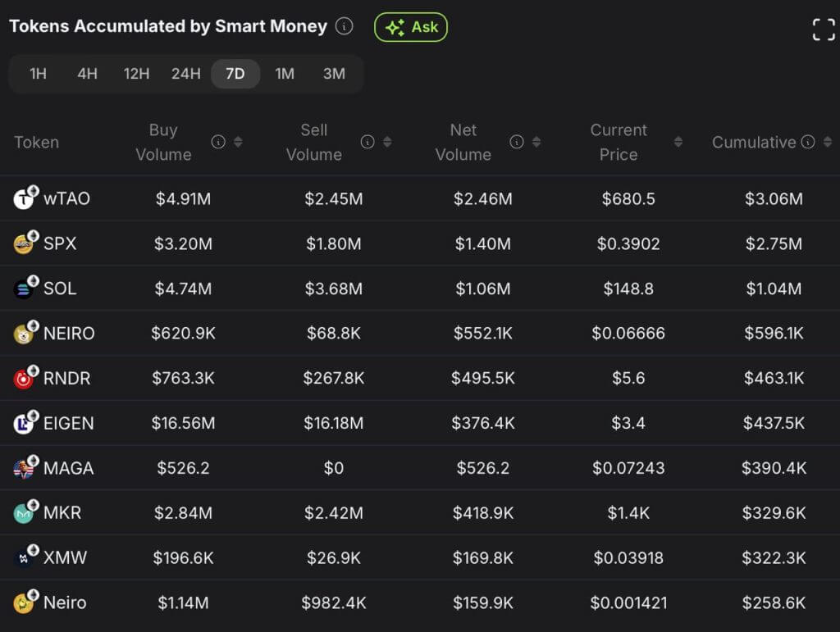Click SOL price $148.8
Screen dimensions: 840x632
tap(628, 289)
